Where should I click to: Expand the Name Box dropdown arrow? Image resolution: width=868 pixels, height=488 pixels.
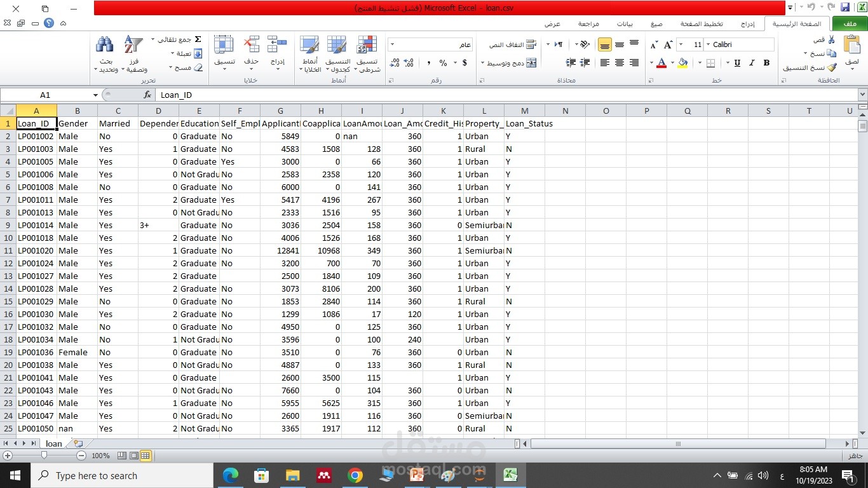point(95,95)
